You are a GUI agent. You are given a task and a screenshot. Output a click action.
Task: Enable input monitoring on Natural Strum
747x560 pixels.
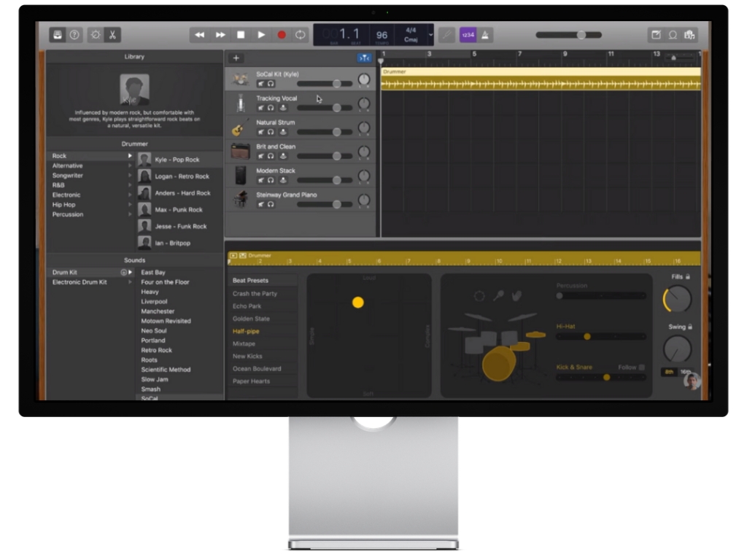[283, 132]
